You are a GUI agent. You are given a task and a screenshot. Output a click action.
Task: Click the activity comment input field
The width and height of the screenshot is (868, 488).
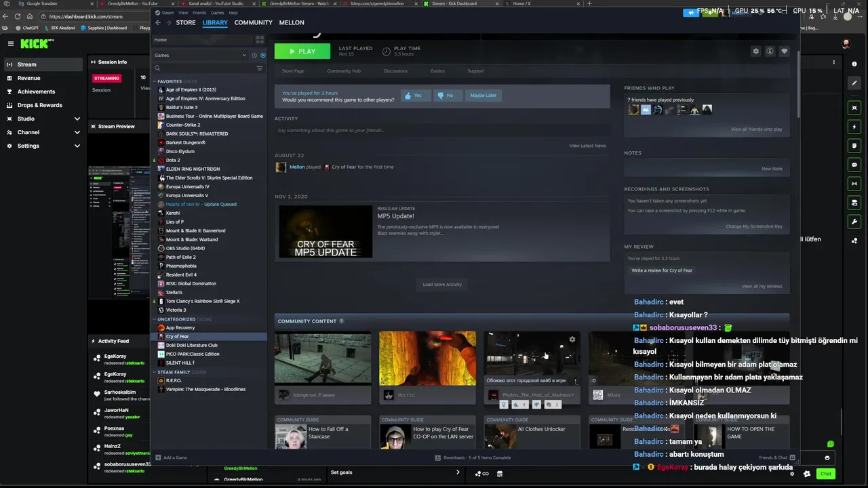point(442,130)
